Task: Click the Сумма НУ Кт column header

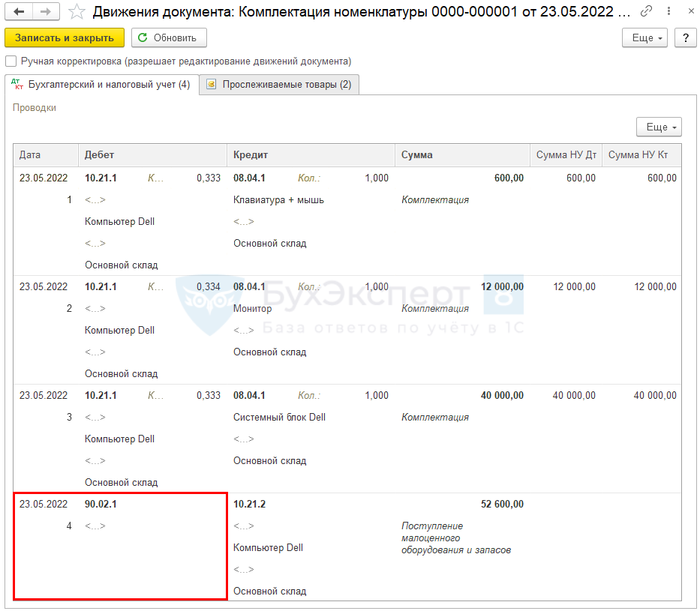Action: tap(641, 154)
